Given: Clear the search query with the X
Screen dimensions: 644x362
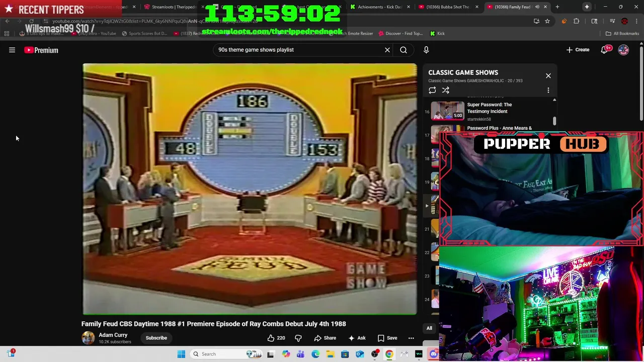Looking at the screenshot, I should pyautogui.click(x=387, y=50).
